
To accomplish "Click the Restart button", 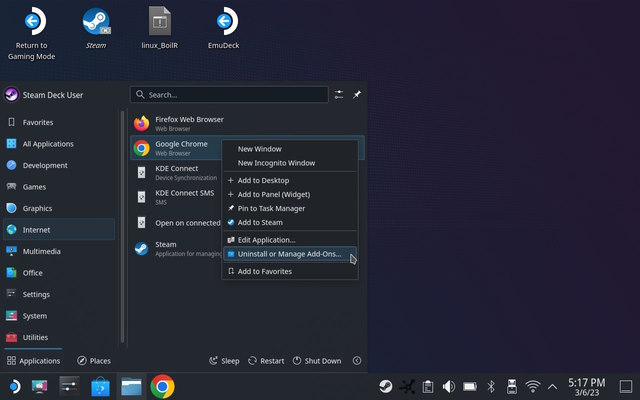I will pyautogui.click(x=266, y=361).
